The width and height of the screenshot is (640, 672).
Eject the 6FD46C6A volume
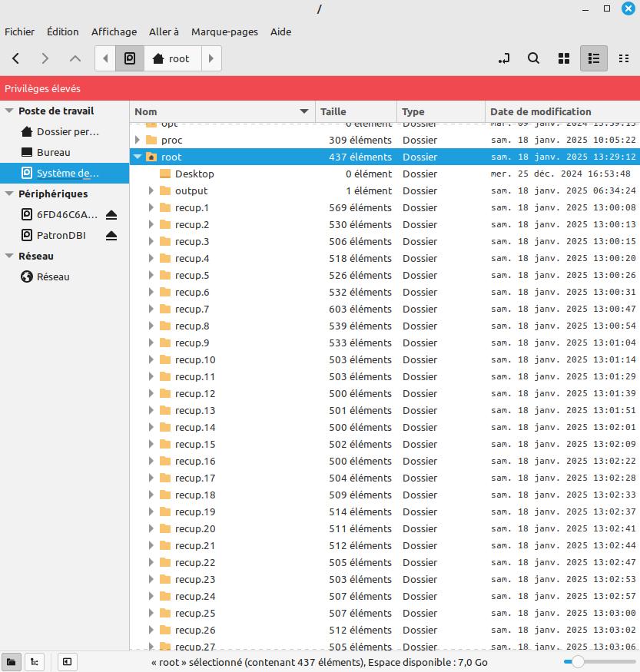pyautogui.click(x=111, y=215)
